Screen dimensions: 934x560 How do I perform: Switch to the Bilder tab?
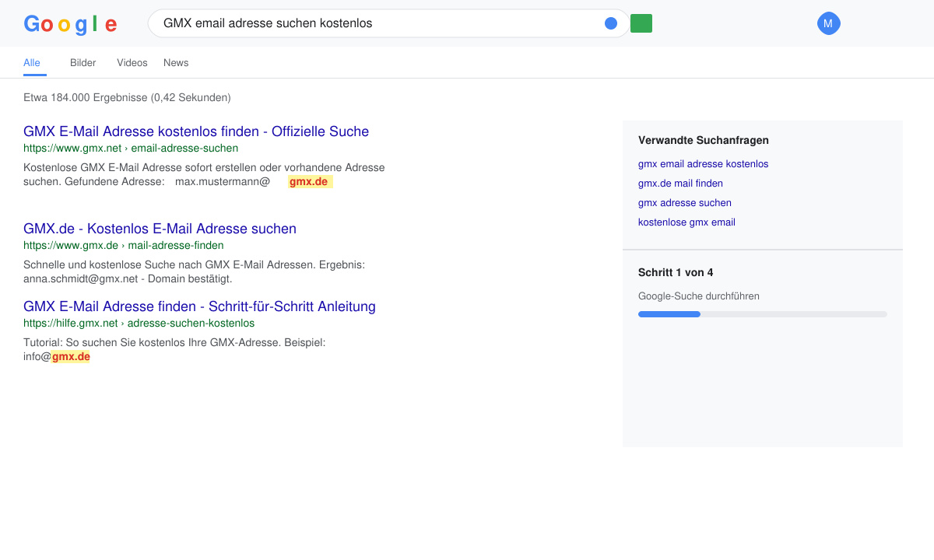[x=83, y=63]
